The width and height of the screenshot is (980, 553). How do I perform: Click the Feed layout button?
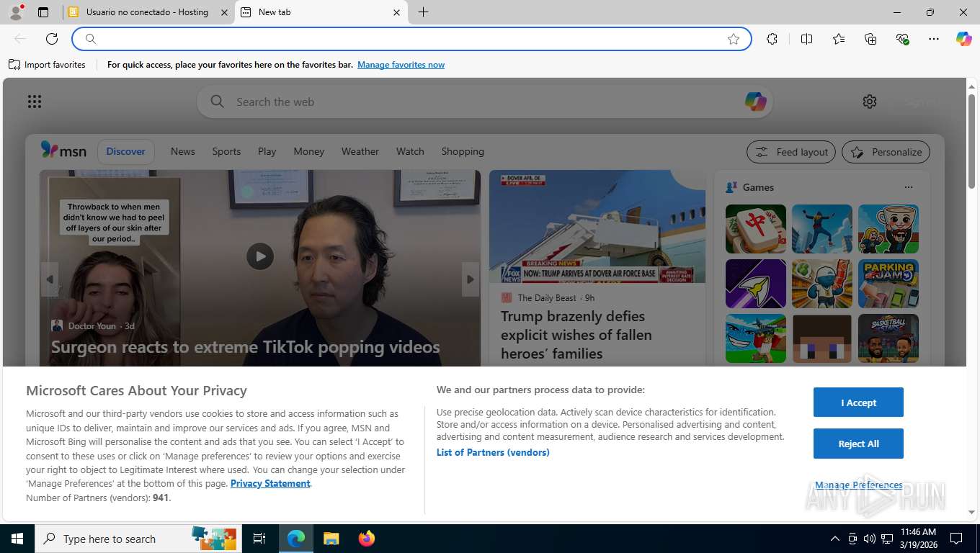point(791,152)
